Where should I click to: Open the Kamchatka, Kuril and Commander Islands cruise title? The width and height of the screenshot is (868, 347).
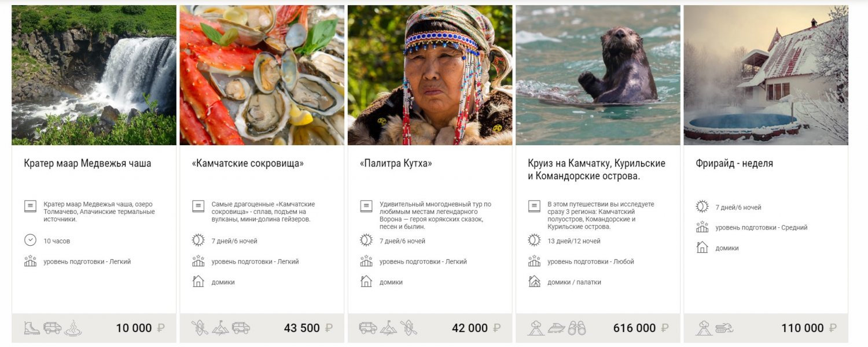click(x=596, y=169)
